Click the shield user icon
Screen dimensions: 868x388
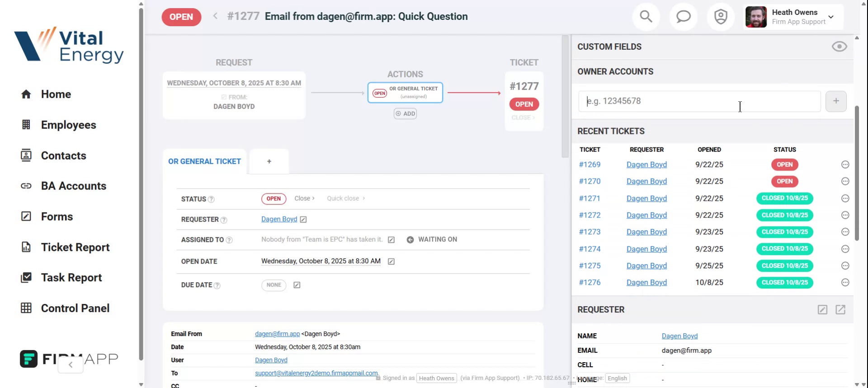coord(720,17)
